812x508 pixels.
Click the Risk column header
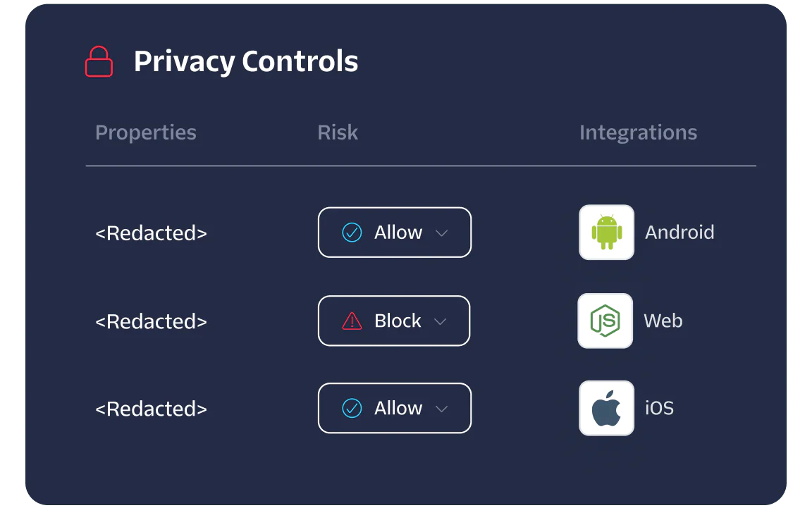pos(338,132)
